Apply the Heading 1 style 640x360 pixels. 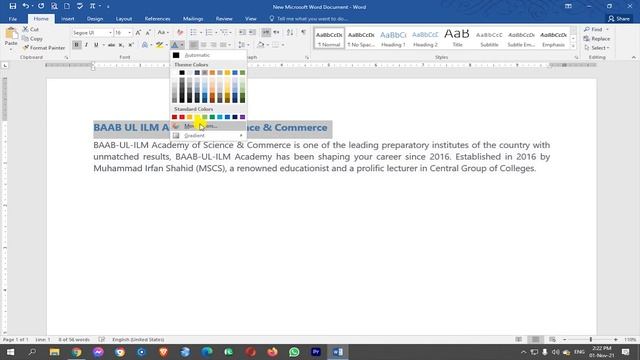393,38
